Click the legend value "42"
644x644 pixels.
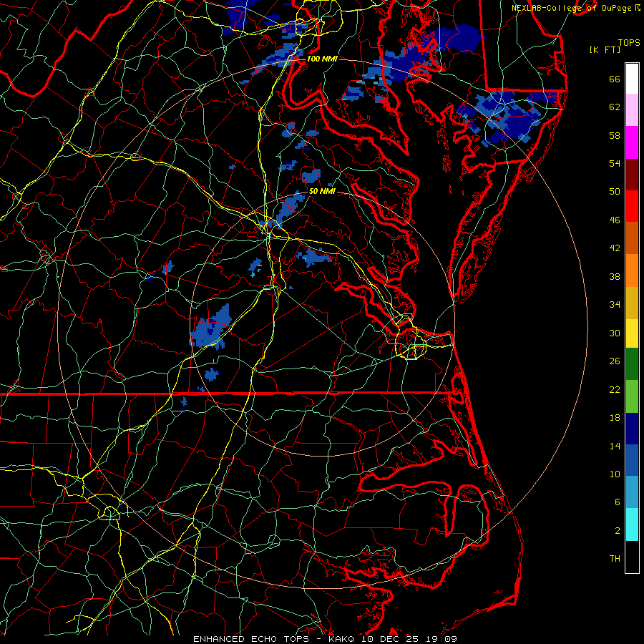tap(615, 248)
